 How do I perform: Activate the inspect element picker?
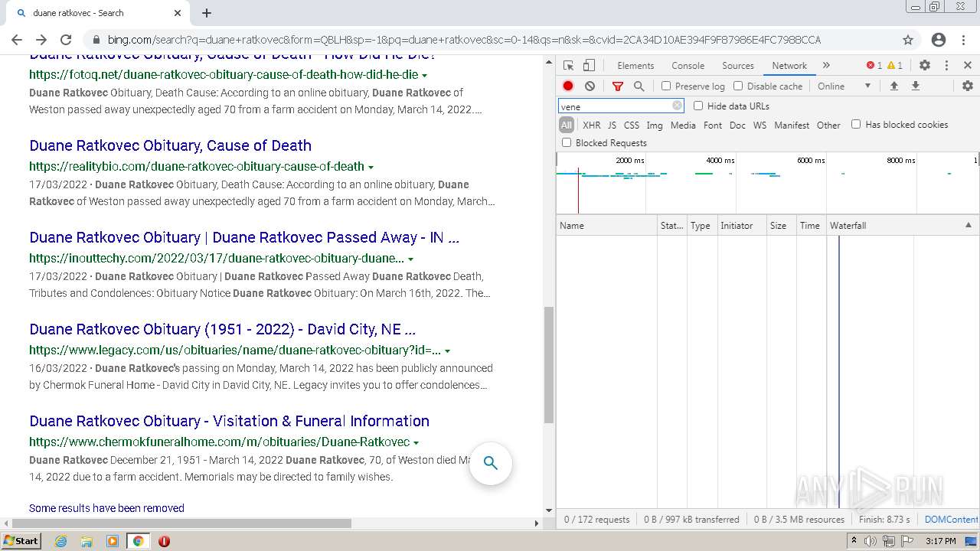click(568, 65)
